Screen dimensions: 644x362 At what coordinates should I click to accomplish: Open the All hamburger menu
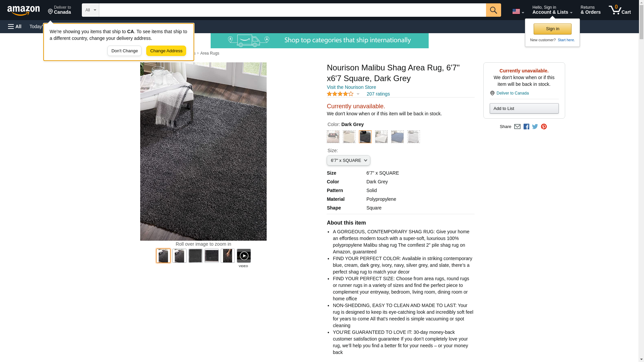15,26
